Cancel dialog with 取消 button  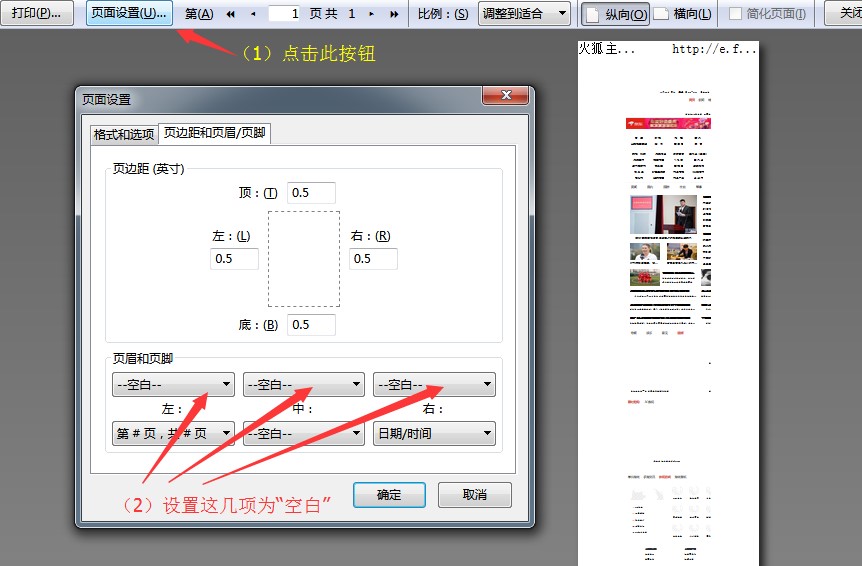pyautogui.click(x=474, y=495)
